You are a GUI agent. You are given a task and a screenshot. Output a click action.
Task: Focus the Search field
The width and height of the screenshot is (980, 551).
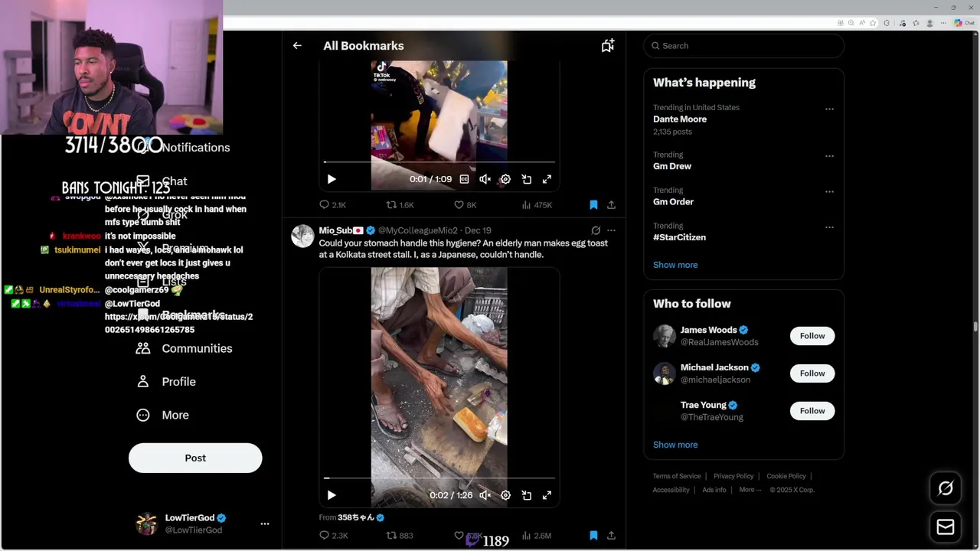(x=744, y=46)
